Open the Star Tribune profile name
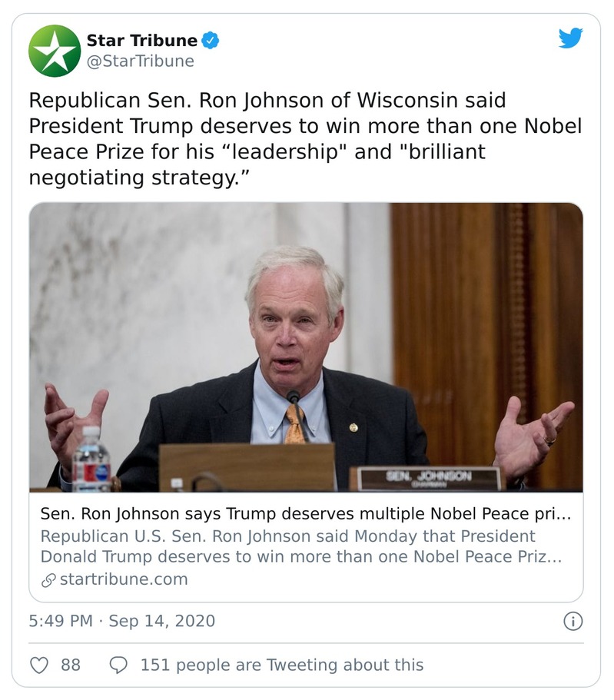The height and width of the screenshot is (700, 614). (142, 41)
